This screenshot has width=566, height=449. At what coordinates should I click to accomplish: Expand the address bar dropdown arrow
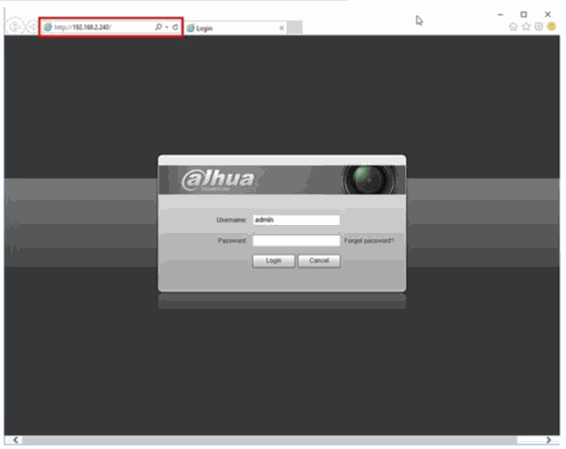167,27
